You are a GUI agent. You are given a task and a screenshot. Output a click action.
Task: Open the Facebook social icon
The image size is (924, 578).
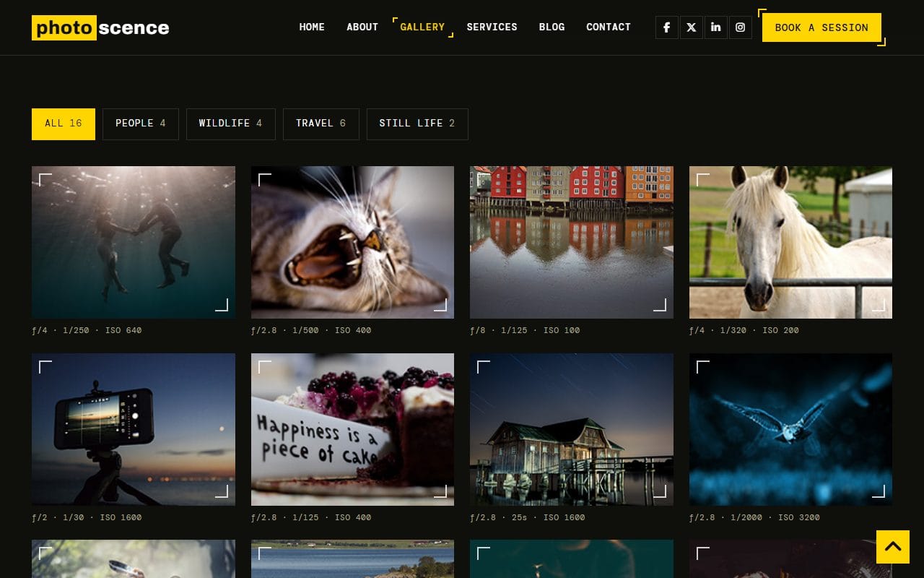pyautogui.click(x=667, y=27)
